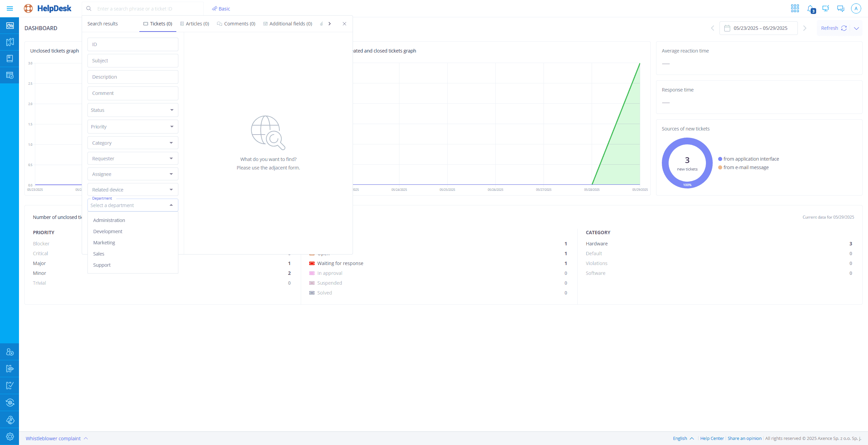Select the Development department option
Image resolution: width=868 pixels, height=445 pixels.
(x=133, y=231)
